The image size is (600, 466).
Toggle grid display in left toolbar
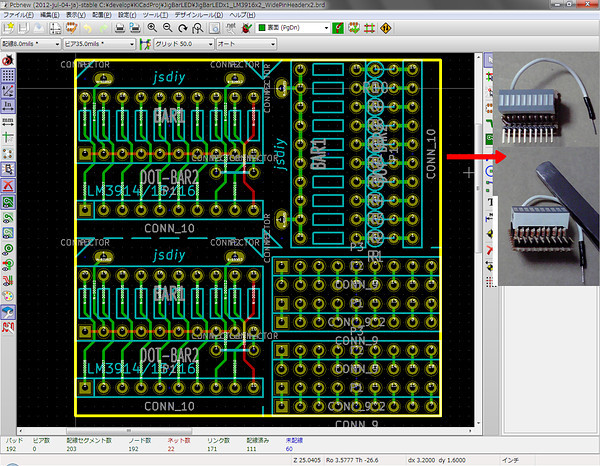(x=8, y=74)
